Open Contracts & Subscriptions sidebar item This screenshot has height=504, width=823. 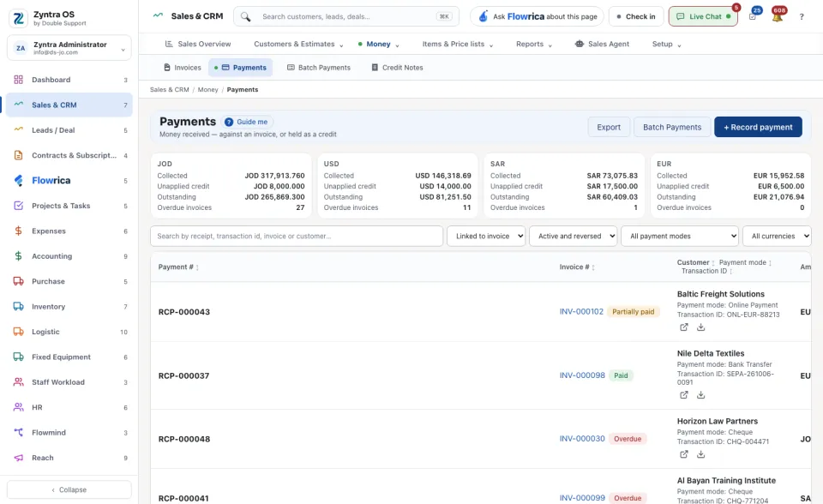click(x=69, y=155)
